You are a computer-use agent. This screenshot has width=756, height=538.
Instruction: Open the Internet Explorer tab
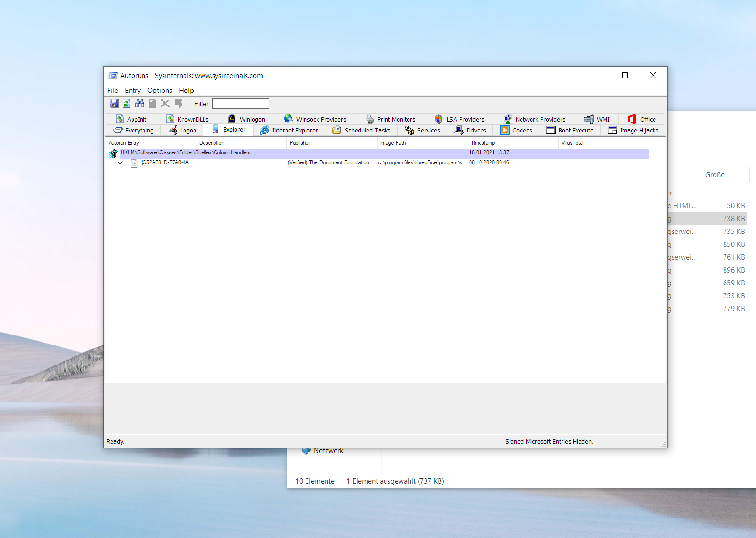pyautogui.click(x=289, y=130)
